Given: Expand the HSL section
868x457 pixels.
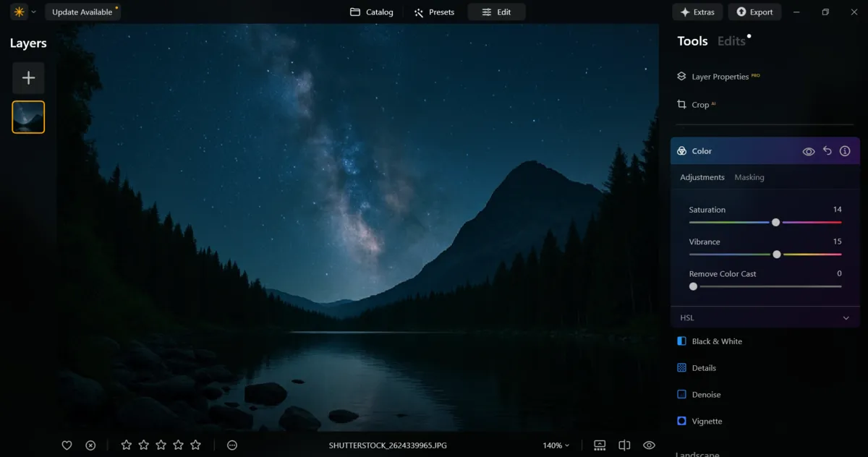Looking at the screenshot, I should 845,317.
